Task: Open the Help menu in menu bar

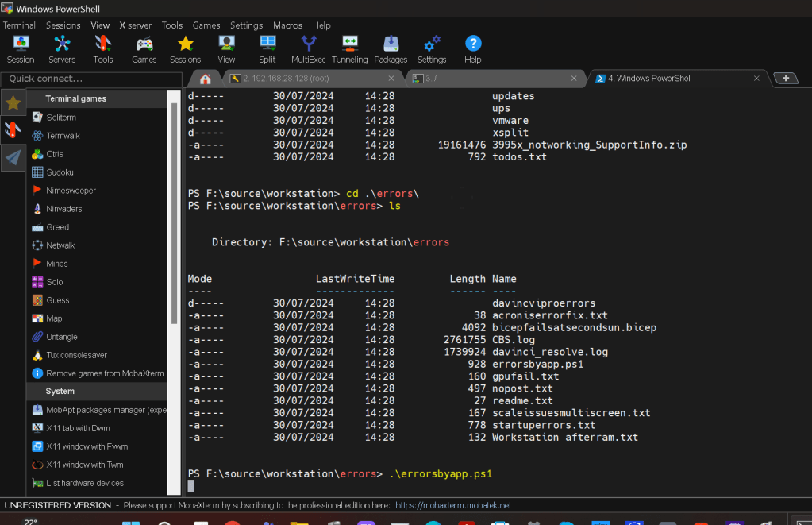Action: pyautogui.click(x=321, y=25)
